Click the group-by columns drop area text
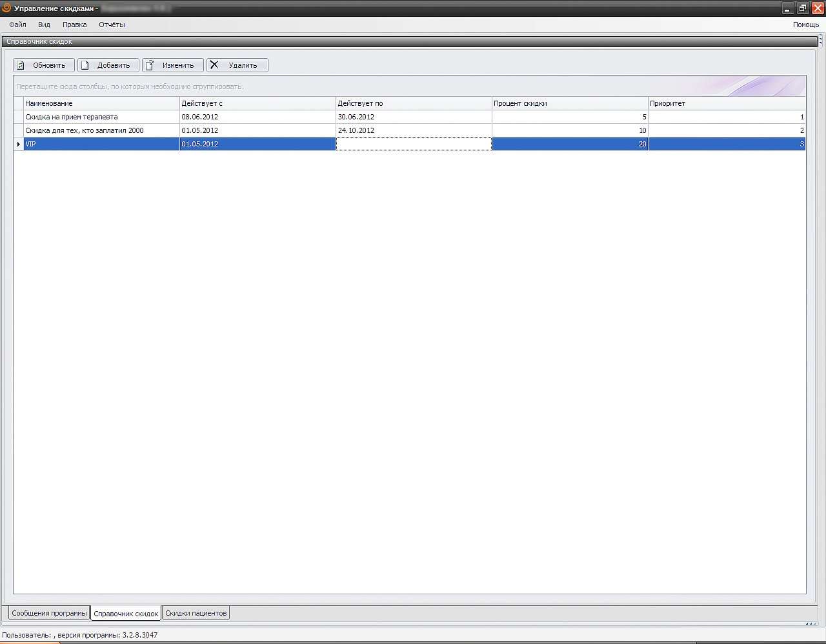 130,86
